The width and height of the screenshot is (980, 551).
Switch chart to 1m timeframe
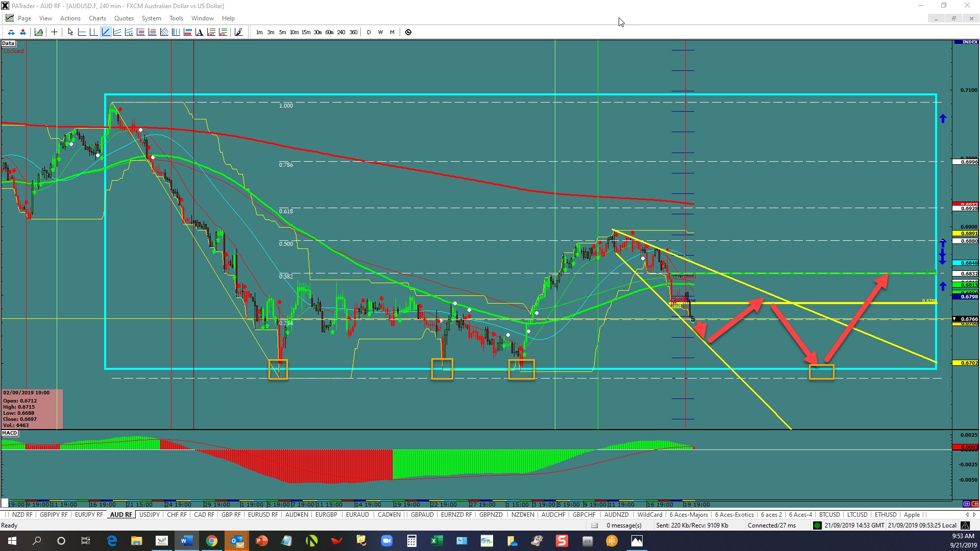click(259, 32)
